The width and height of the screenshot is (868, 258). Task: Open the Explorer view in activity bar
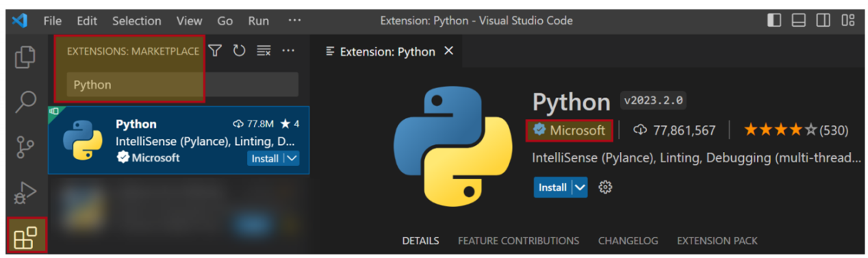pyautogui.click(x=25, y=56)
